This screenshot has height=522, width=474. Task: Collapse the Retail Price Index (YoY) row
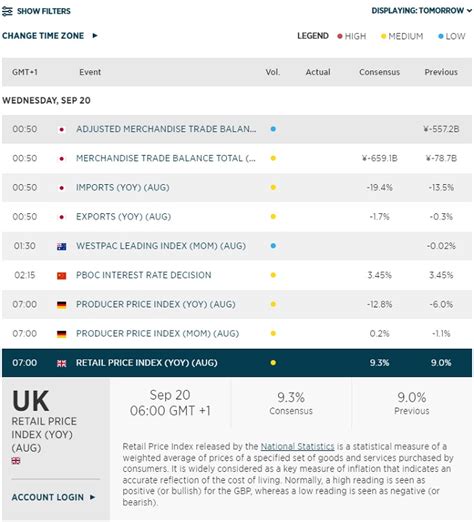237,363
